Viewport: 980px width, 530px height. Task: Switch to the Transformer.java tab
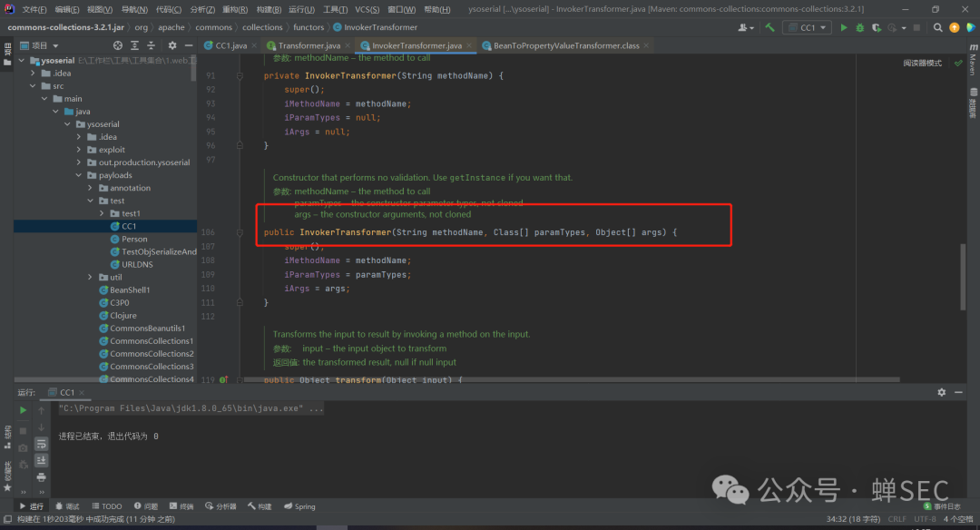tap(309, 45)
